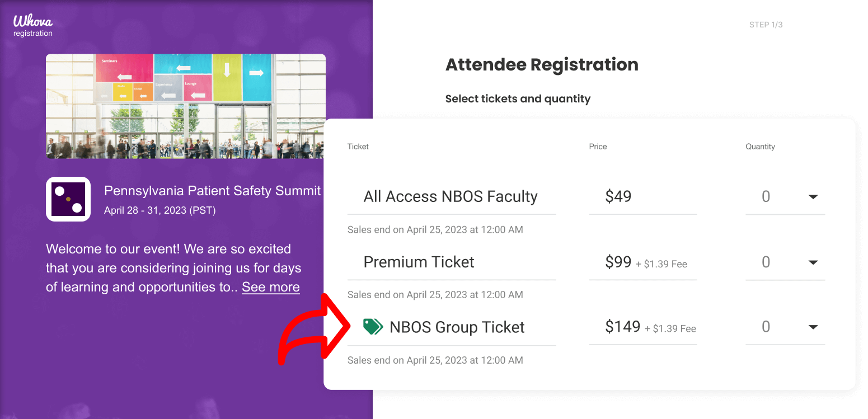This screenshot has height=419, width=868.
Task: Click the Price column header
Action: point(598,147)
